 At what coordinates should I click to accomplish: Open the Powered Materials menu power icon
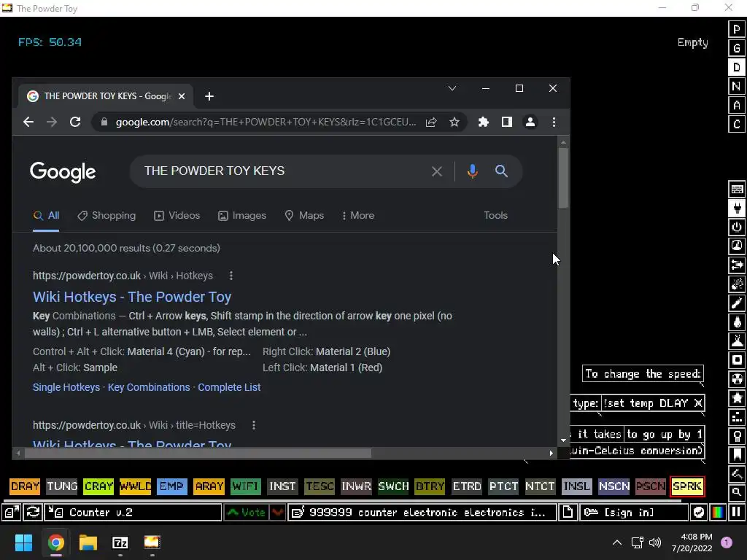coord(737,227)
